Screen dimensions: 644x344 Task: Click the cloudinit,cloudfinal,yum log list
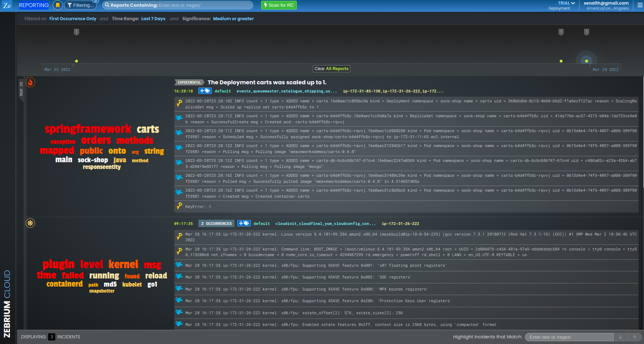(326, 224)
